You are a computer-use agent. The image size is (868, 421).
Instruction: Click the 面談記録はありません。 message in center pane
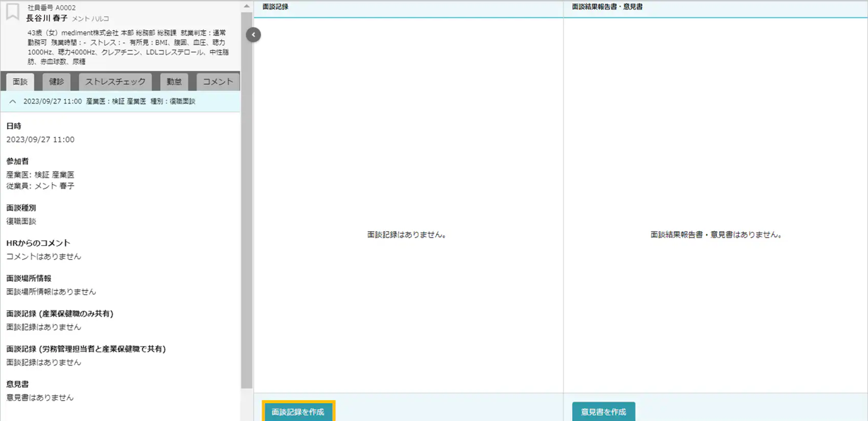(408, 234)
